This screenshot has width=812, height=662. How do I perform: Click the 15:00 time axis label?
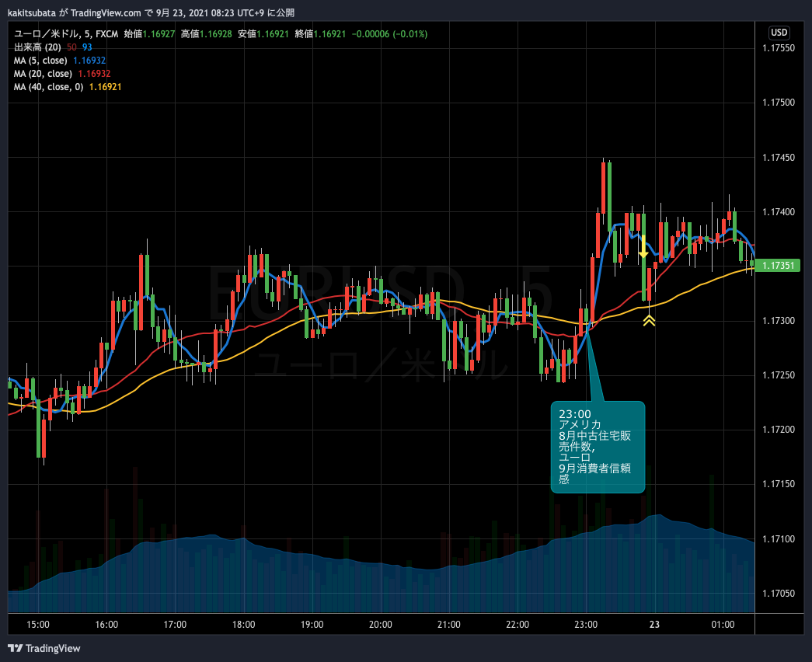click(38, 624)
